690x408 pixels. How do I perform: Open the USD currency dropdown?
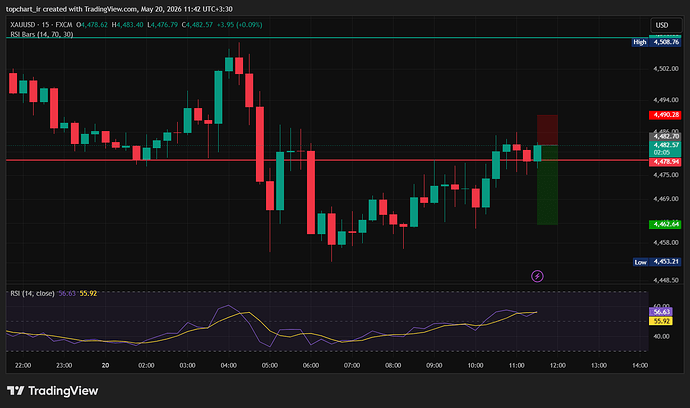[x=666, y=25]
